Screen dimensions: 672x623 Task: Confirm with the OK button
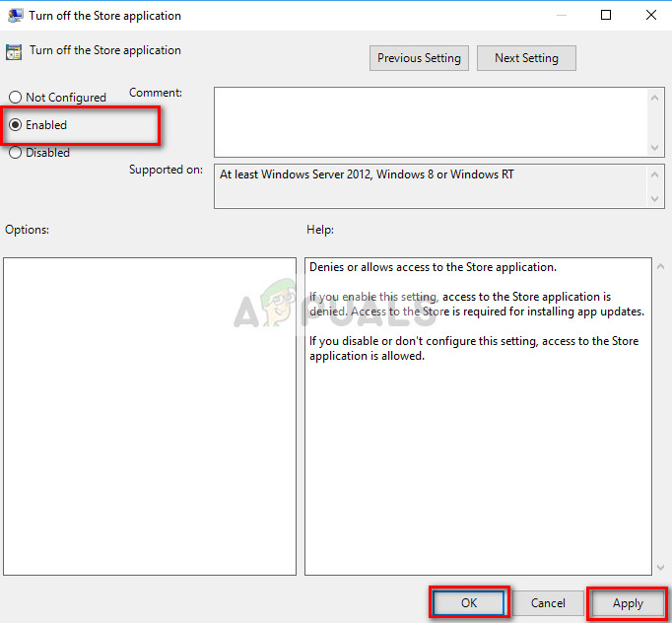click(468, 603)
